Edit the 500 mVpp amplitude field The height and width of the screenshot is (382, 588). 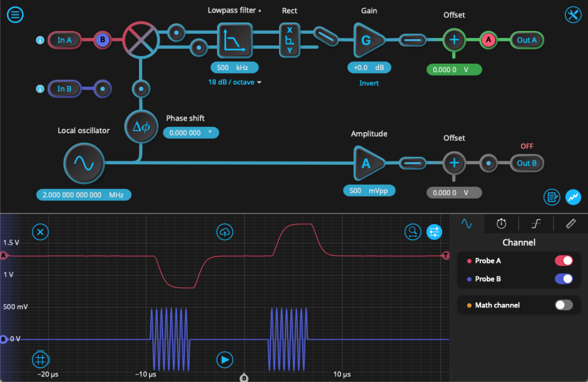[369, 191]
